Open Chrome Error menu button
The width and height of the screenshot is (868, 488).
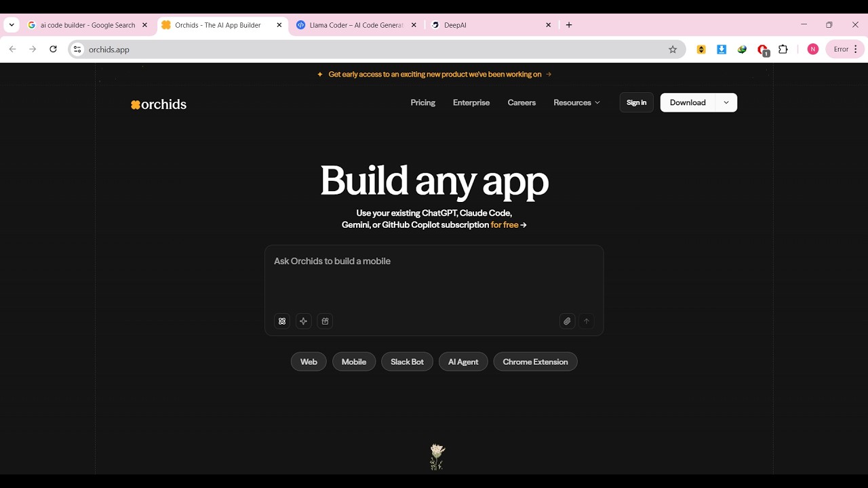(845, 49)
